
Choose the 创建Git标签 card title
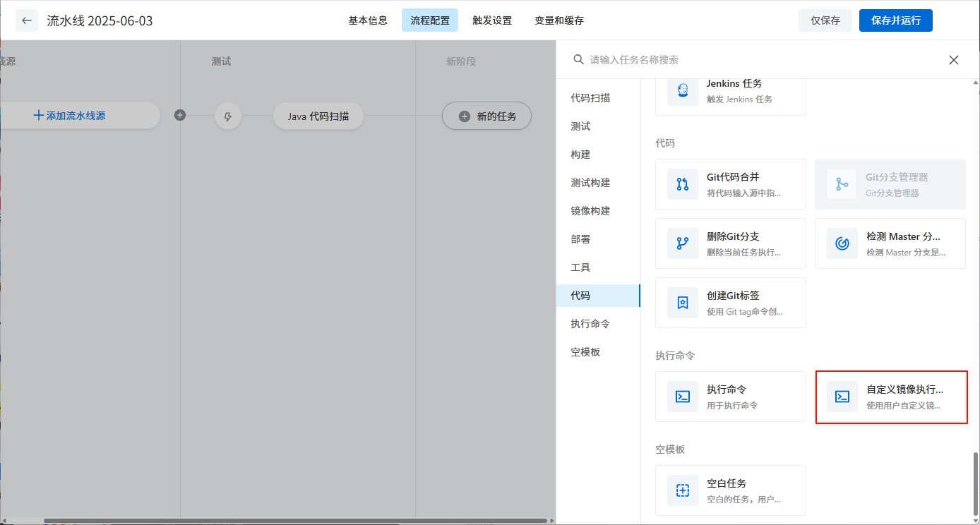click(733, 296)
